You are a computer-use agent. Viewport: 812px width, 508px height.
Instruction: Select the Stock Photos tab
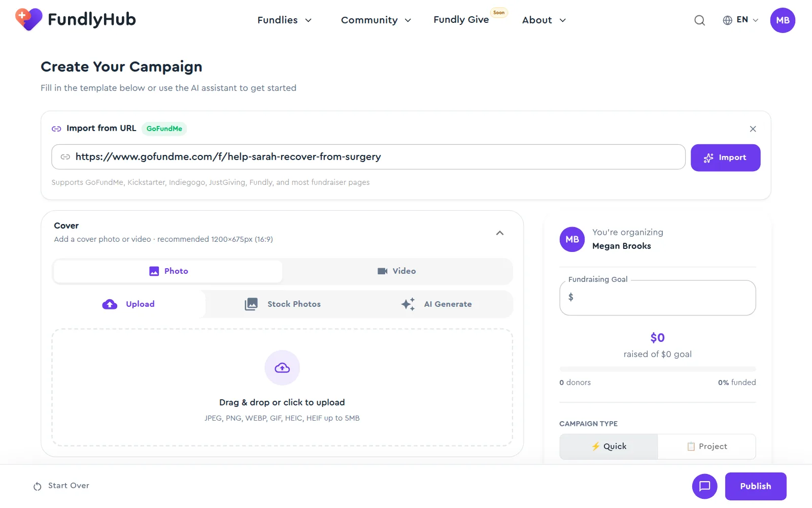tap(283, 304)
